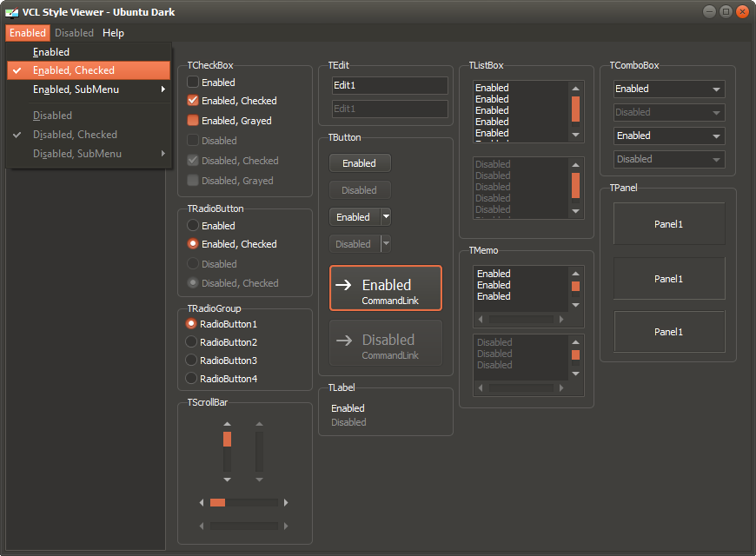The height and width of the screenshot is (556, 756).
Task: Click first Enabled line in TMemo
Action: [x=494, y=274]
